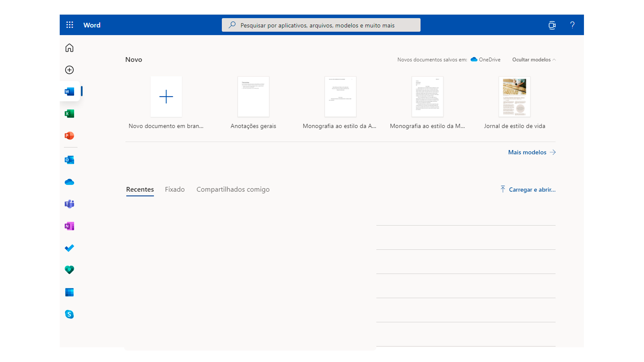Open Outlook from the sidebar
This screenshot has width=644, height=362.
click(x=69, y=160)
